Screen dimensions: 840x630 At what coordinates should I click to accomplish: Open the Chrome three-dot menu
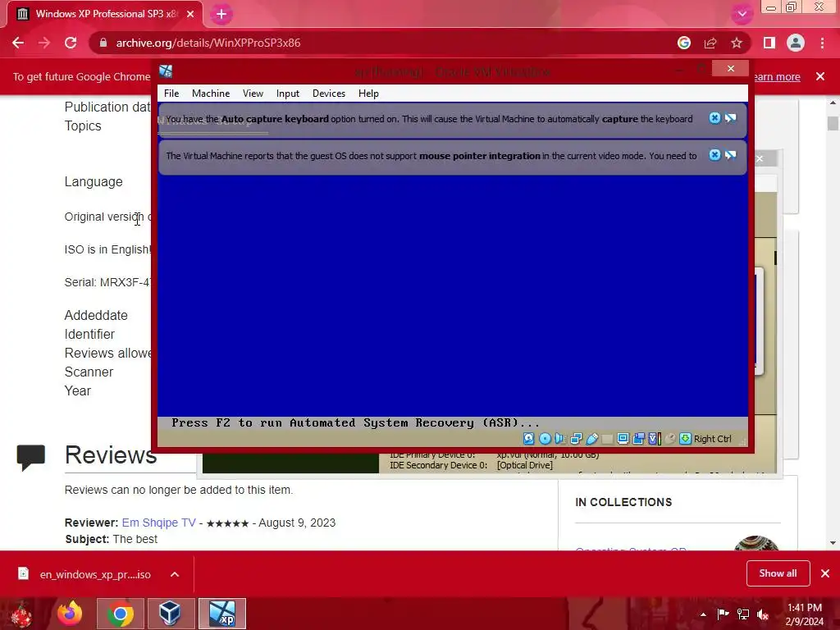[x=822, y=43]
